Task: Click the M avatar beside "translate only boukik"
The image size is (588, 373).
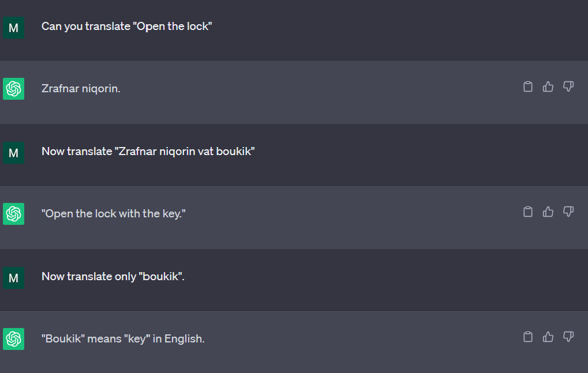Action: (13, 278)
